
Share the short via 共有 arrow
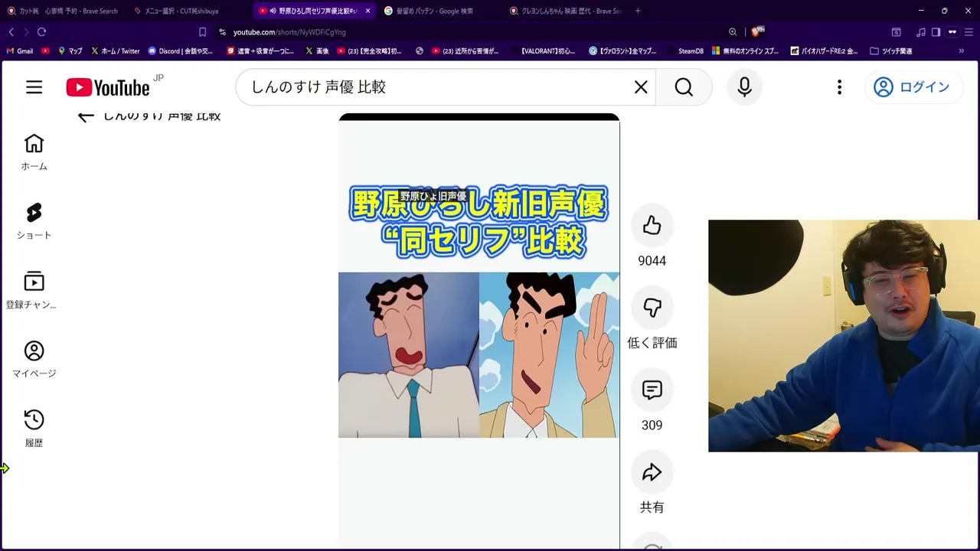652,472
